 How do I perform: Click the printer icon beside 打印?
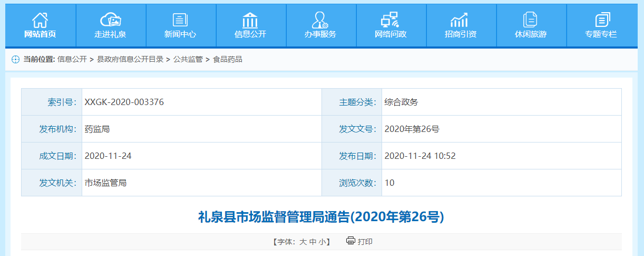coord(351,241)
